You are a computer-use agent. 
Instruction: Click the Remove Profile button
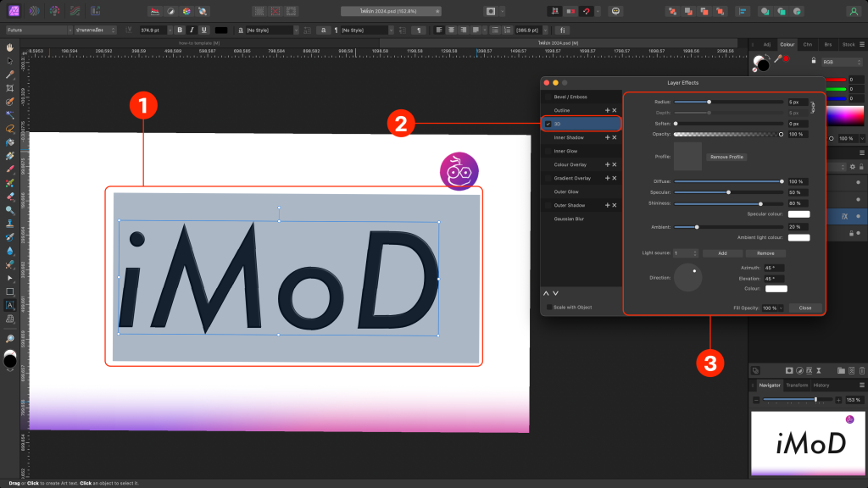(727, 157)
